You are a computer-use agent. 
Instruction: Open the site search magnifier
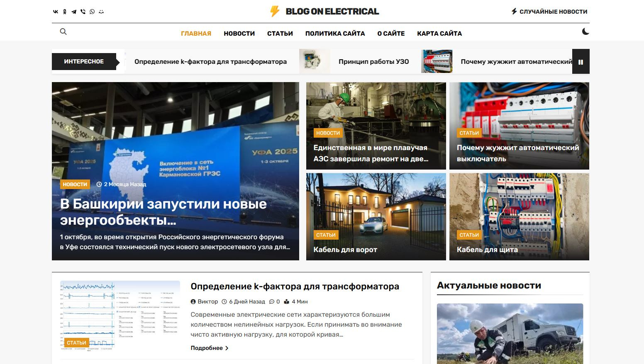(x=63, y=32)
